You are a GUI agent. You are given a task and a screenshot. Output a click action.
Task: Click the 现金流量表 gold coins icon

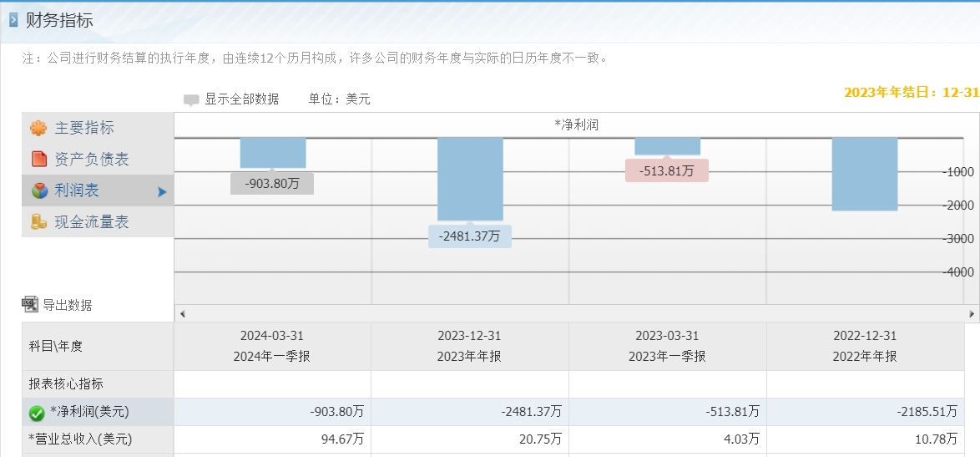(x=38, y=221)
